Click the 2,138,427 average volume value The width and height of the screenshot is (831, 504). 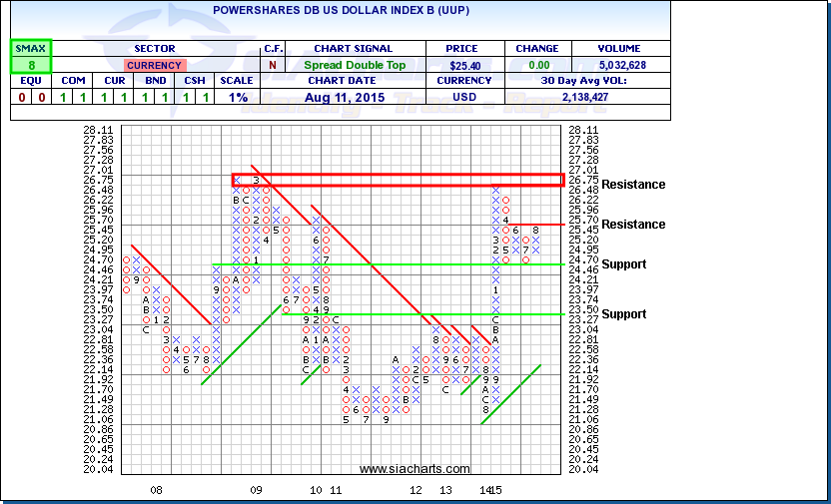coord(587,97)
